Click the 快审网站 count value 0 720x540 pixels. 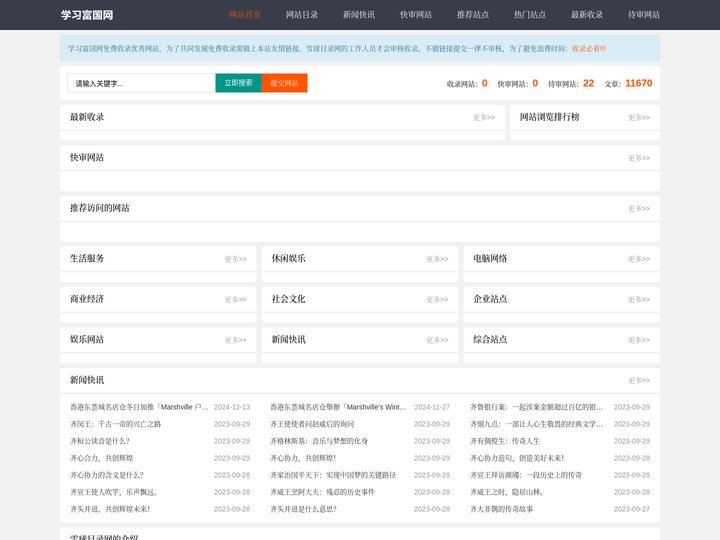click(535, 83)
